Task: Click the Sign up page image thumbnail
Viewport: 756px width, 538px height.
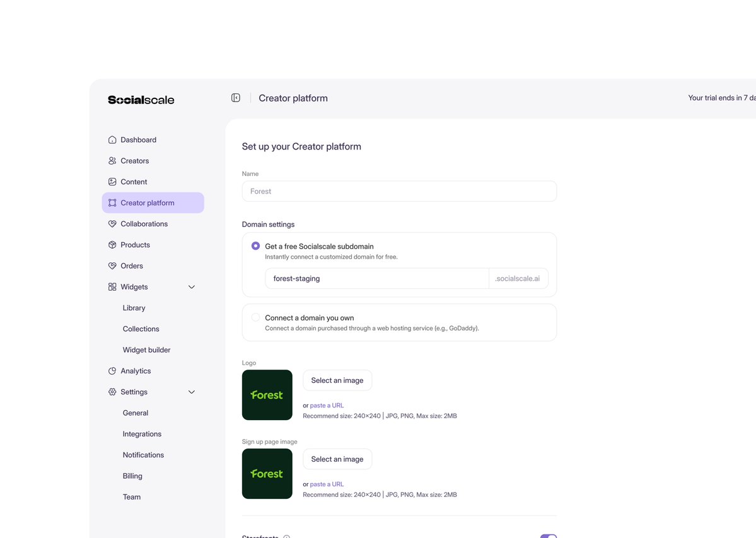Action: pos(267,474)
